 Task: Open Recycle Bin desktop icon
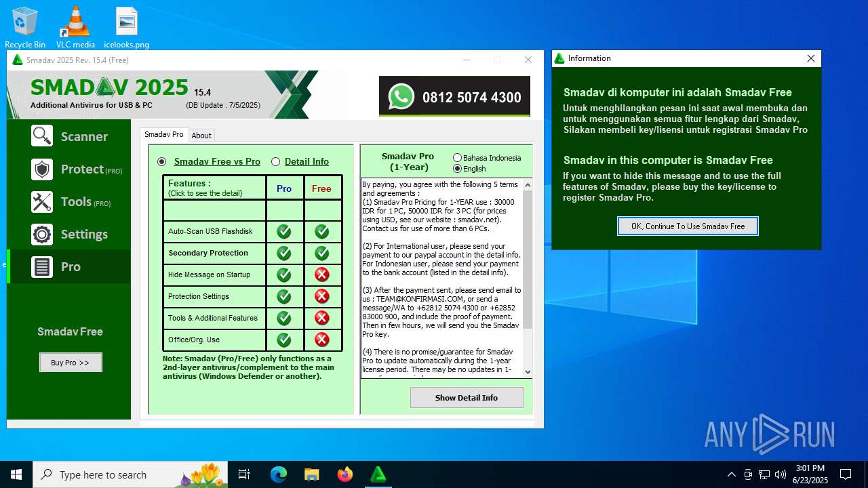[25, 28]
